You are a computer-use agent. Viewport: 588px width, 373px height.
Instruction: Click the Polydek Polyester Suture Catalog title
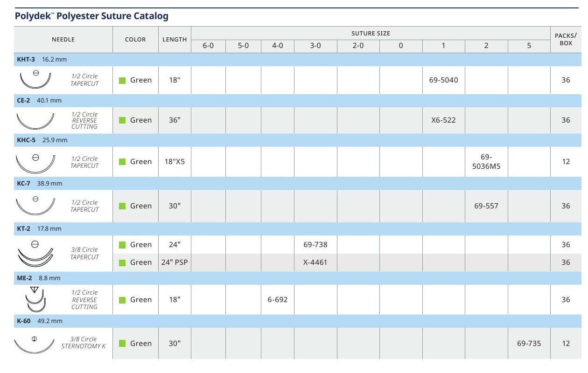coord(91,16)
